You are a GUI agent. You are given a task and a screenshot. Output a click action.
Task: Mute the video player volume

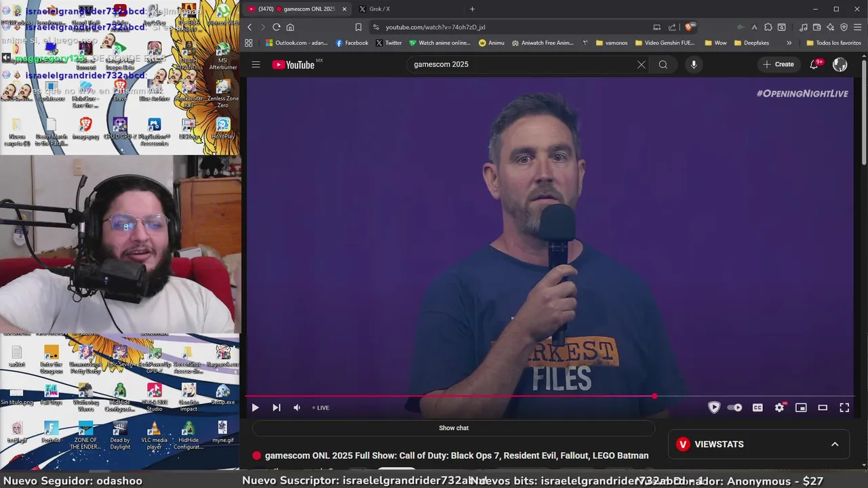(x=296, y=407)
